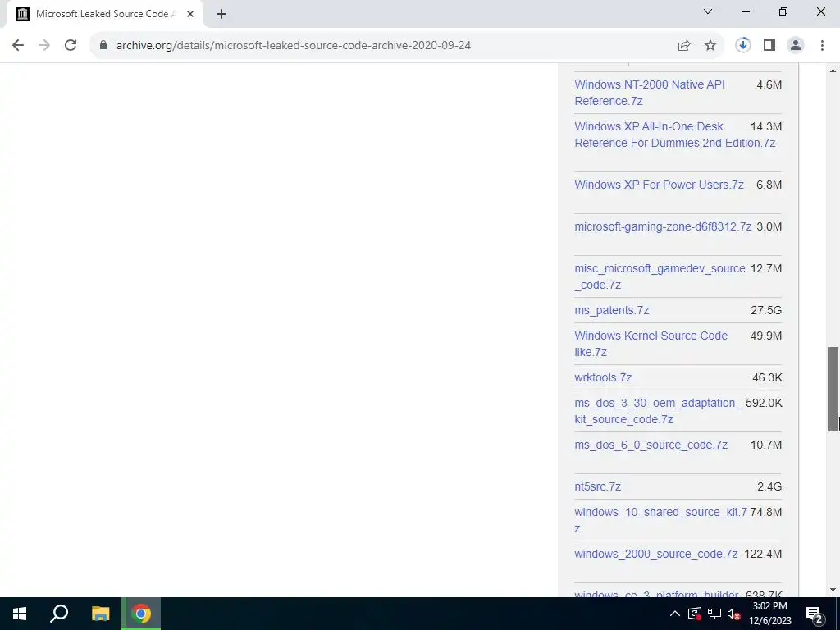Open the notification center icon

point(815,614)
